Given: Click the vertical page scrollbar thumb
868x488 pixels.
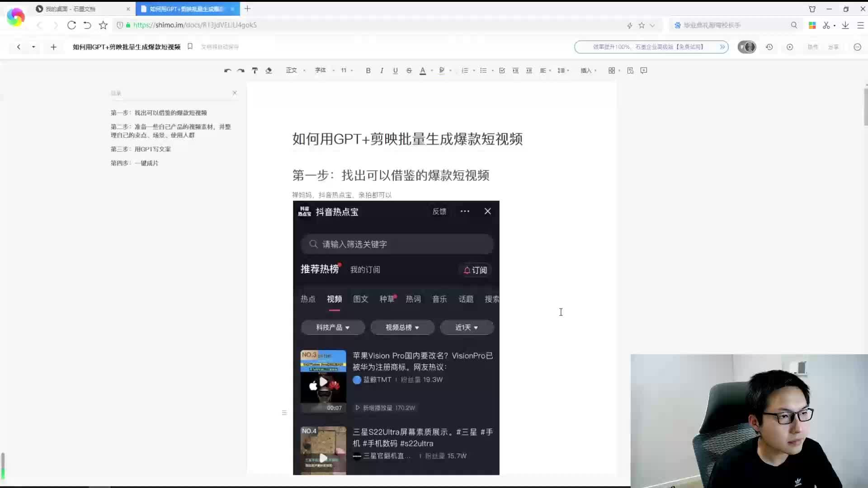Looking at the screenshot, I should pyautogui.click(x=866, y=106).
